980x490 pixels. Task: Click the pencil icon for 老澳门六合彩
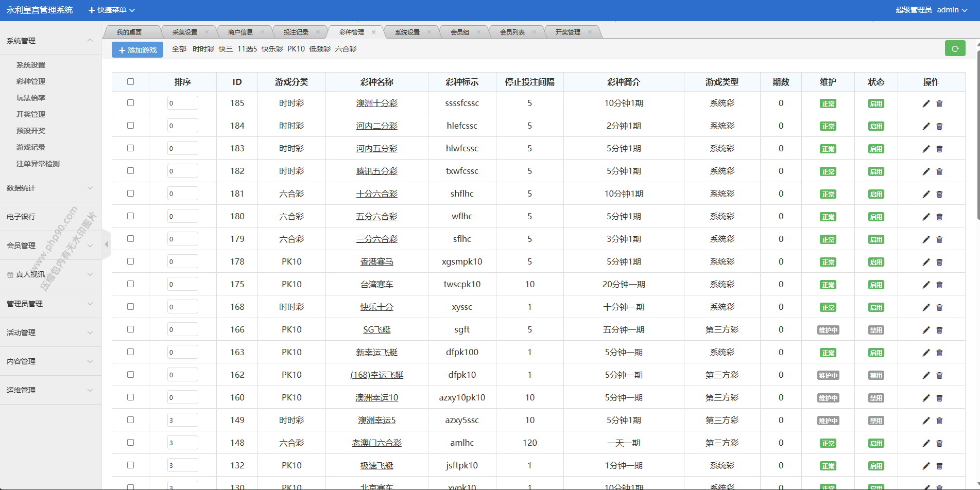pyautogui.click(x=926, y=443)
